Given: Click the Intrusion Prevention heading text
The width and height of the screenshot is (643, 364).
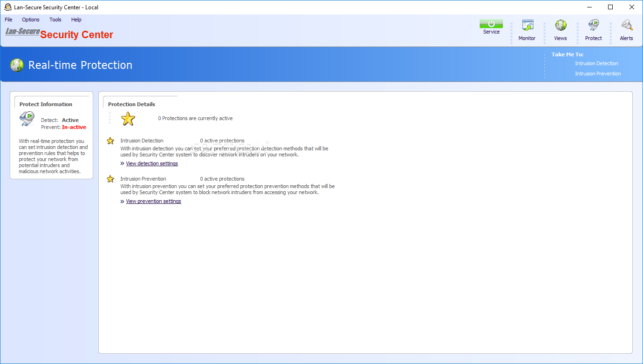Looking at the screenshot, I should click(x=143, y=179).
